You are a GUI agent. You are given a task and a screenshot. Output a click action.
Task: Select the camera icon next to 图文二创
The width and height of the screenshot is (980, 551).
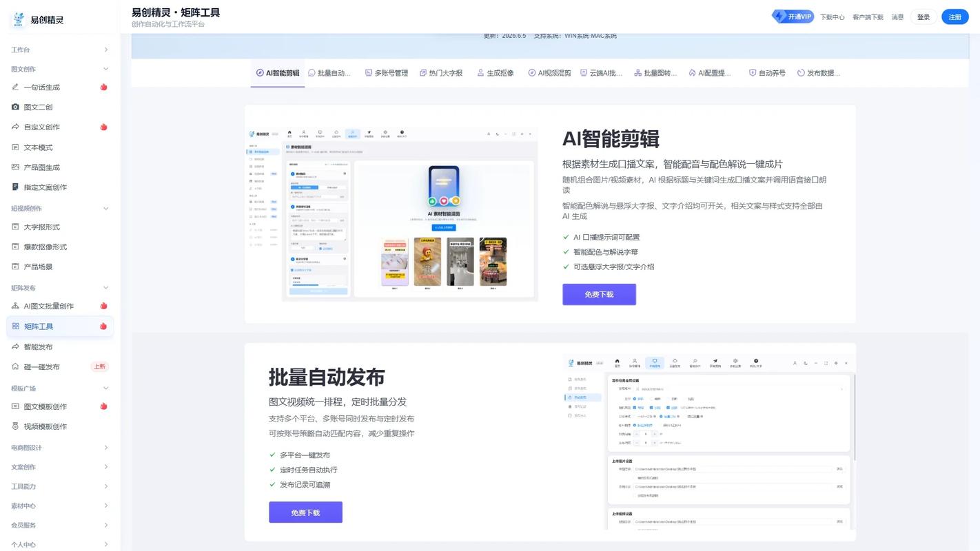pyautogui.click(x=16, y=107)
